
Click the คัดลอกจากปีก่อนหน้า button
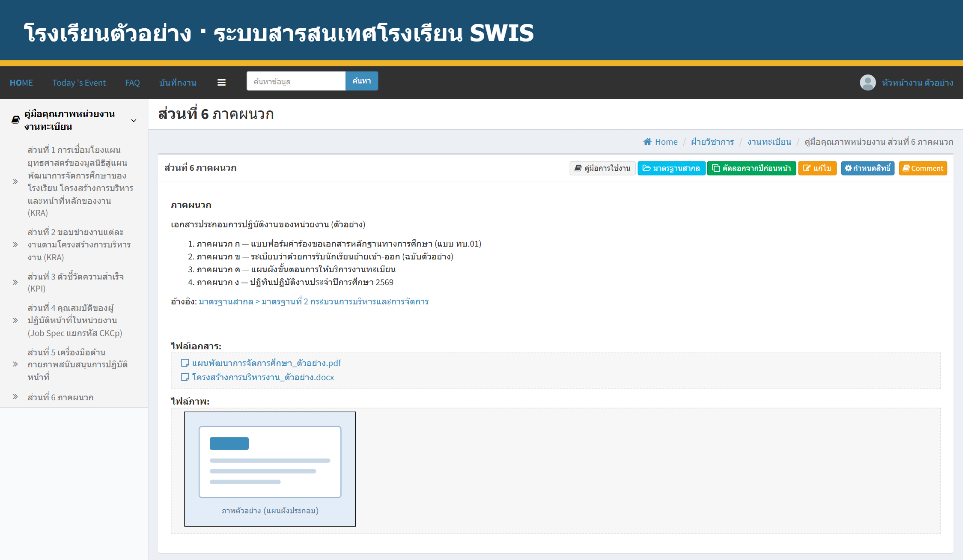pyautogui.click(x=751, y=168)
